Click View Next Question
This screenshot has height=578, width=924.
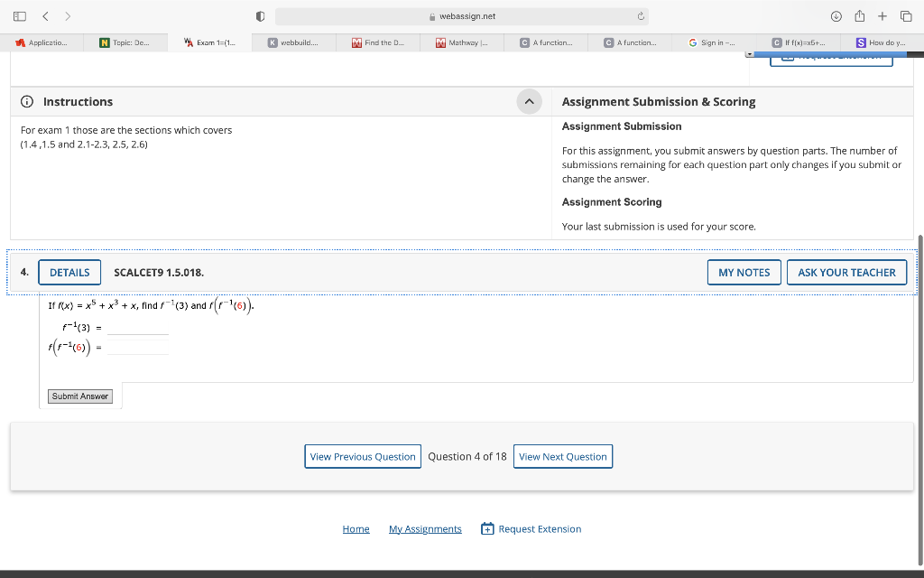(562, 456)
